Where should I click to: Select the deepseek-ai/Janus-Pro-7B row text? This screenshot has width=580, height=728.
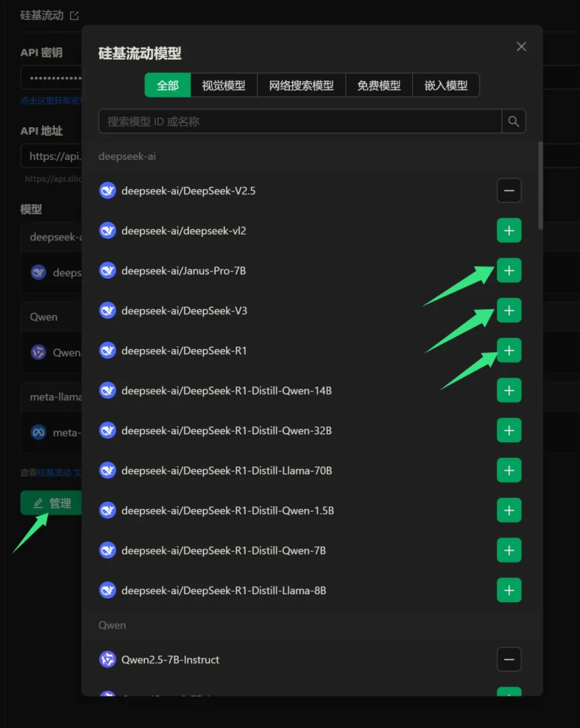coord(184,271)
